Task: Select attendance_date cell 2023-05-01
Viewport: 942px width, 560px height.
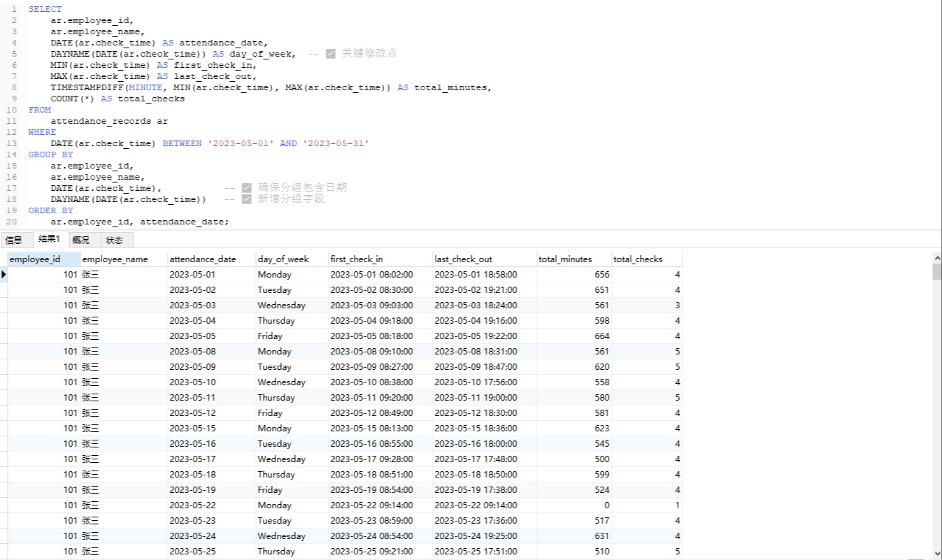Action: [212, 274]
